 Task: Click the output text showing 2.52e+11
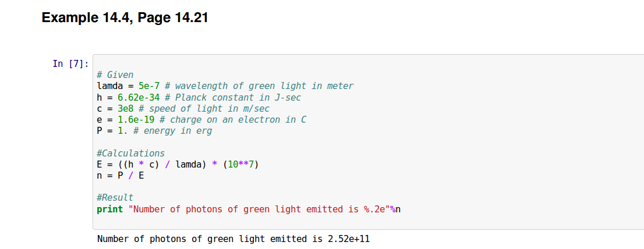(x=233, y=239)
